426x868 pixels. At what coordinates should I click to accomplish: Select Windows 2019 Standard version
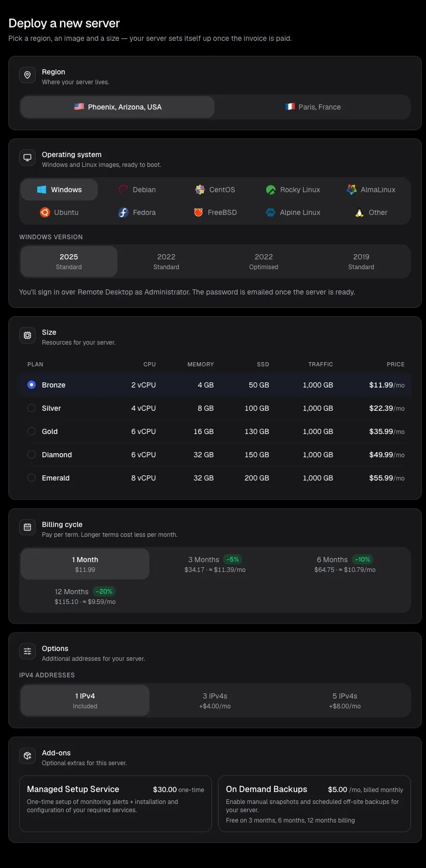(x=361, y=261)
